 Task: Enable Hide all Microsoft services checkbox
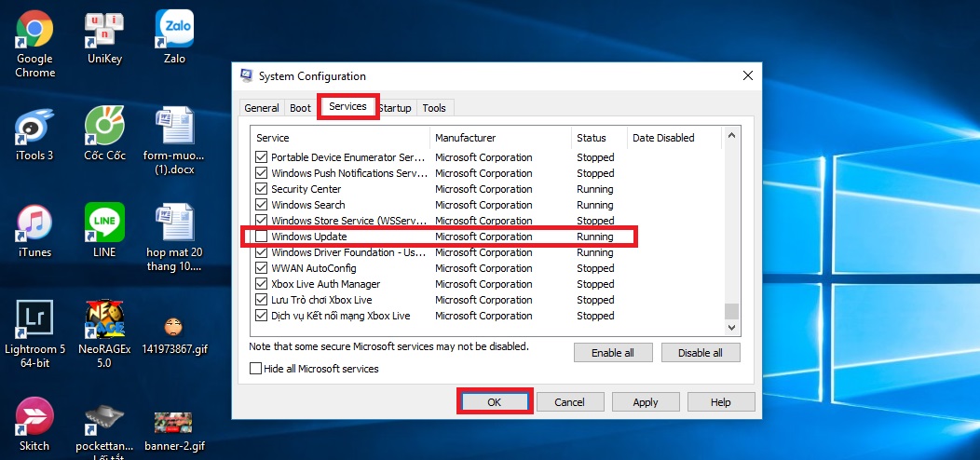(x=255, y=369)
